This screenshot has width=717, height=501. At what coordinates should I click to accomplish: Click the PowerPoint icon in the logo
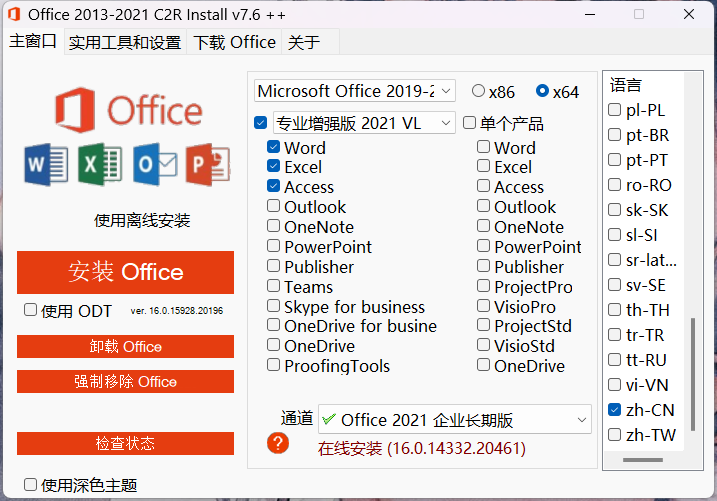click(208, 163)
